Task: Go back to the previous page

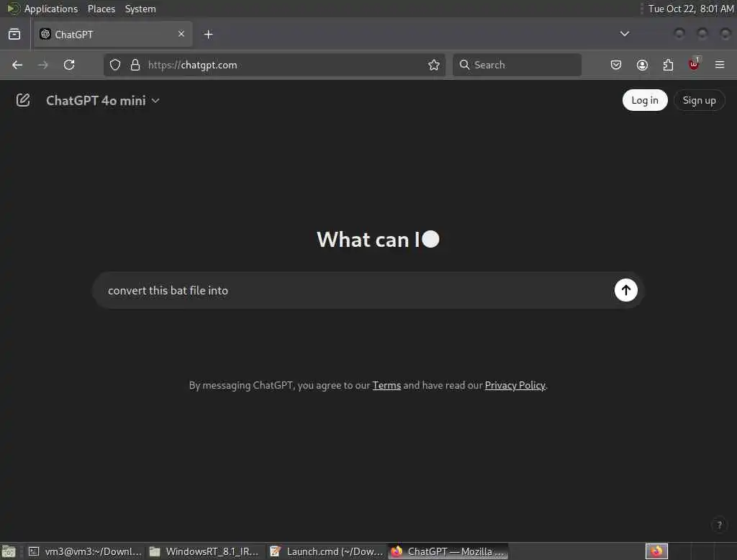Action: point(17,65)
